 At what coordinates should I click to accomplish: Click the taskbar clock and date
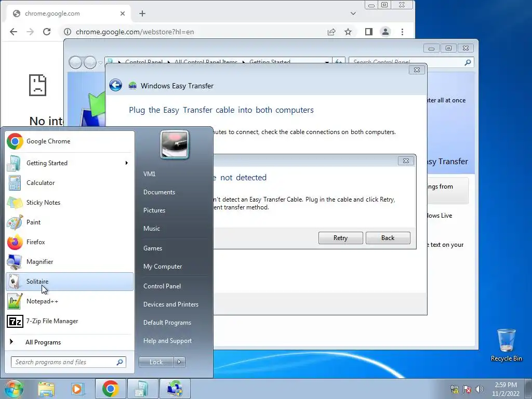(x=506, y=389)
